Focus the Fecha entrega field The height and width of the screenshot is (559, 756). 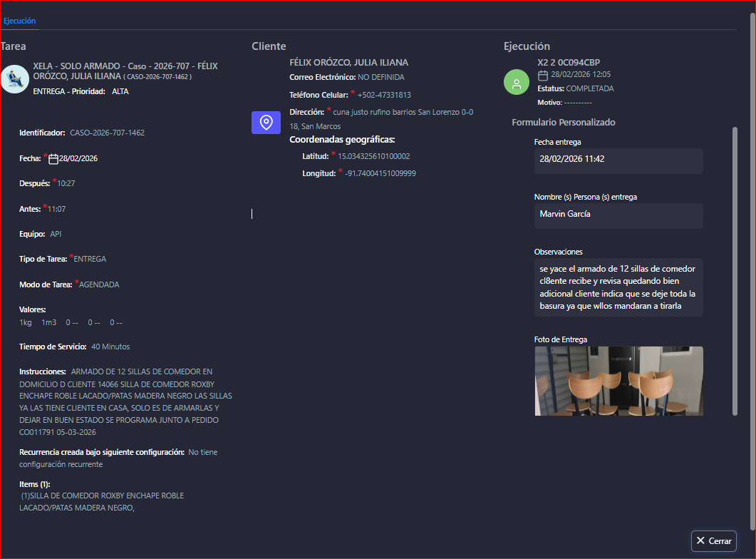pos(618,160)
